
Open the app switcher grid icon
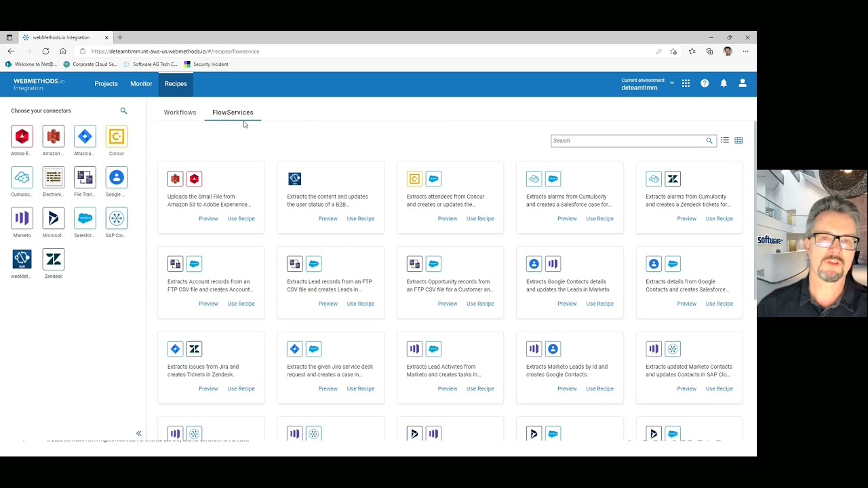686,83
